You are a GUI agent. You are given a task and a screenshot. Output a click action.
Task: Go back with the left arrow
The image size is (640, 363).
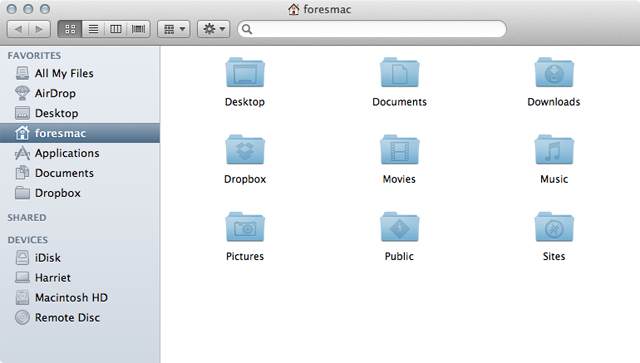point(18,29)
